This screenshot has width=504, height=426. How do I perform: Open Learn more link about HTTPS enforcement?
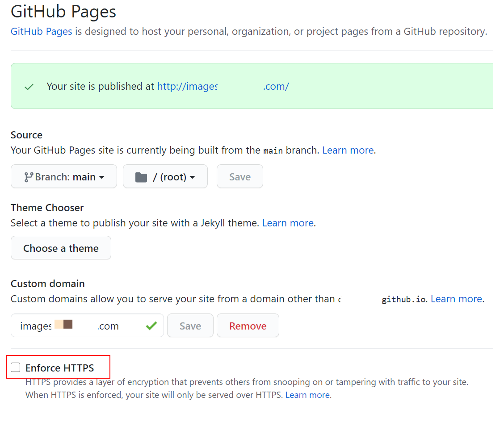tap(308, 395)
